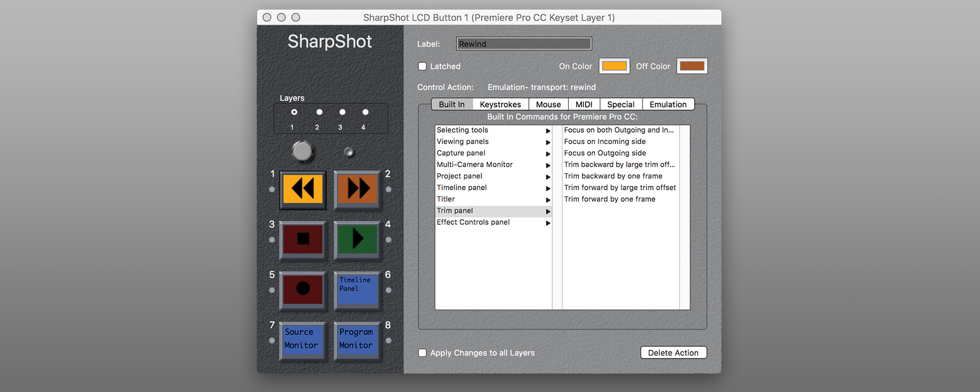
Task: Choose Focus on both Outgoing and In...
Action: pyautogui.click(x=619, y=130)
